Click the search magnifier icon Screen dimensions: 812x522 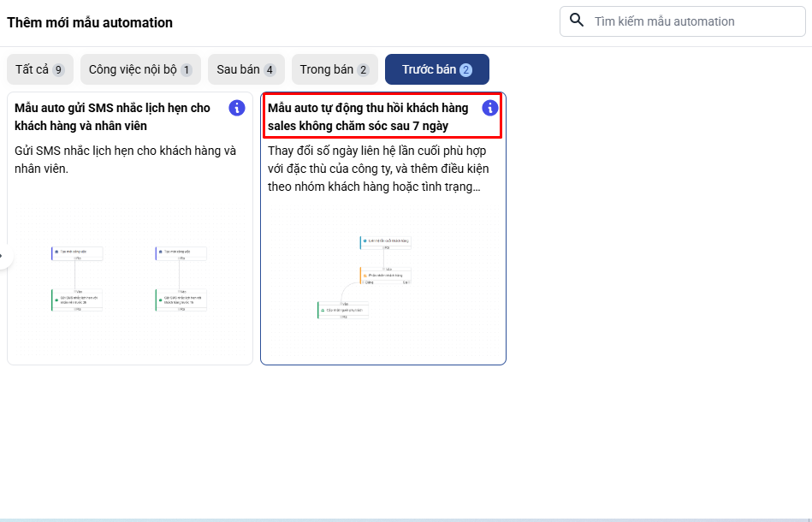click(577, 21)
